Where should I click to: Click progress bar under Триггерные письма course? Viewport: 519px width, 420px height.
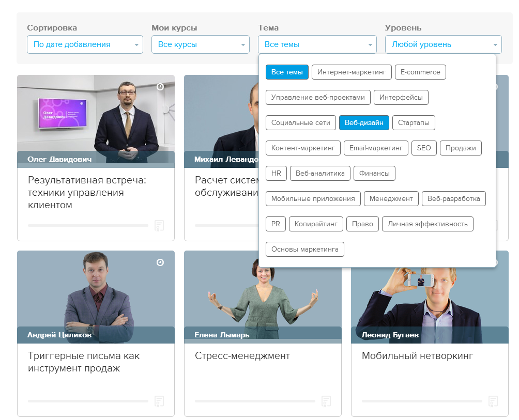[88, 401]
